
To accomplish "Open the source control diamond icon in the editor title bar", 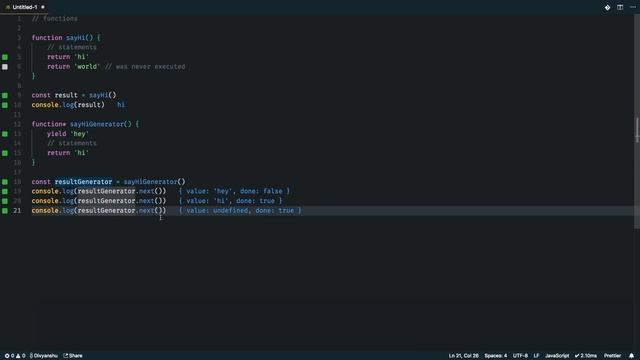I will pos(607,7).
